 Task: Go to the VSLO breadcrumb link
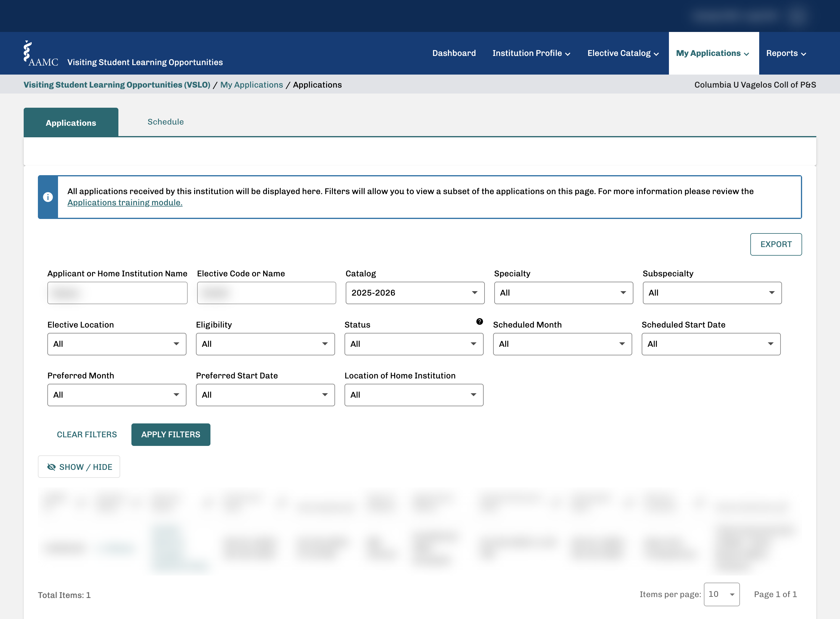(x=117, y=85)
